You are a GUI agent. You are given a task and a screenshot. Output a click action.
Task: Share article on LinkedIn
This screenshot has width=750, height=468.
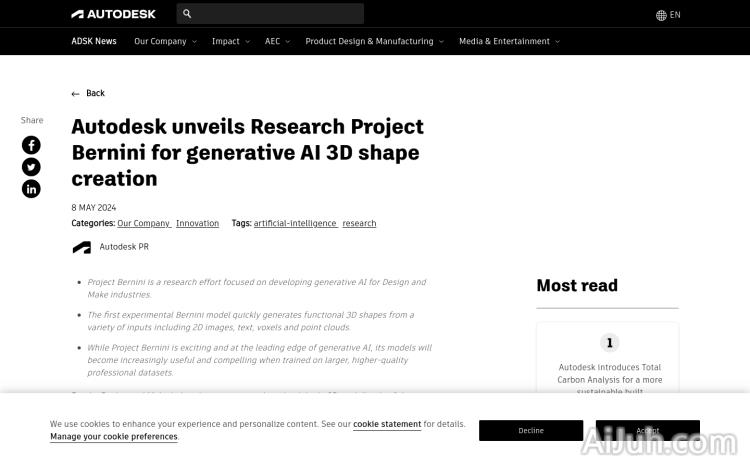(x=31, y=189)
